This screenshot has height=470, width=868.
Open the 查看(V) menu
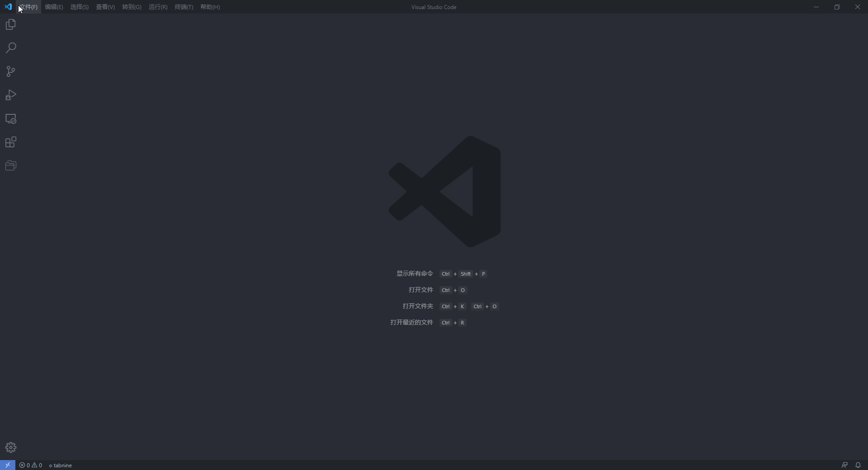click(105, 7)
